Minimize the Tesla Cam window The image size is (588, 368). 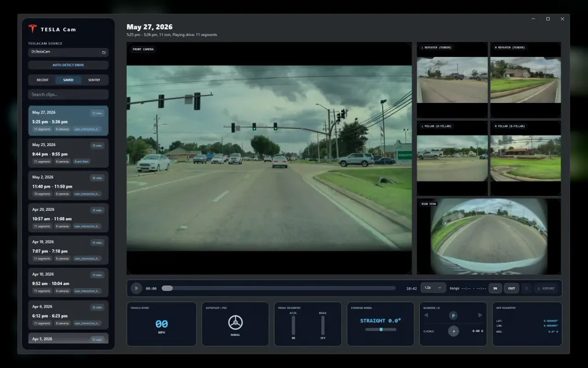(533, 19)
